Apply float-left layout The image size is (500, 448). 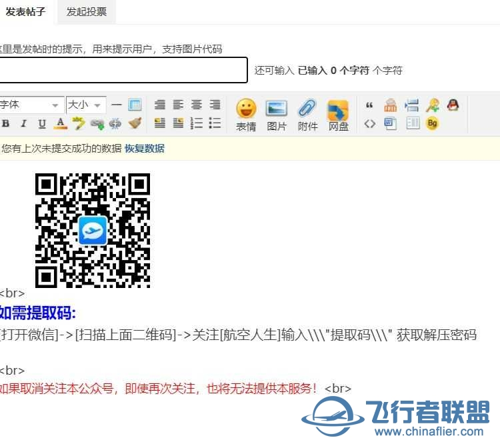(160, 123)
